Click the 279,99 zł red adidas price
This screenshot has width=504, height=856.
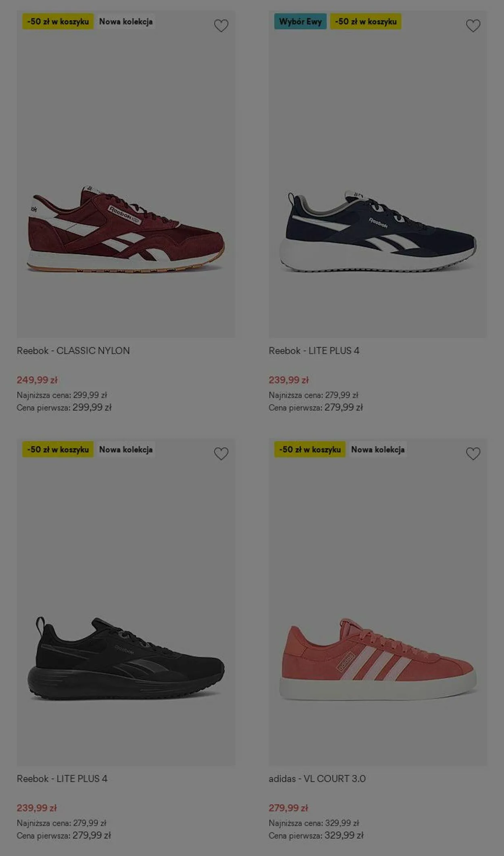(288, 808)
